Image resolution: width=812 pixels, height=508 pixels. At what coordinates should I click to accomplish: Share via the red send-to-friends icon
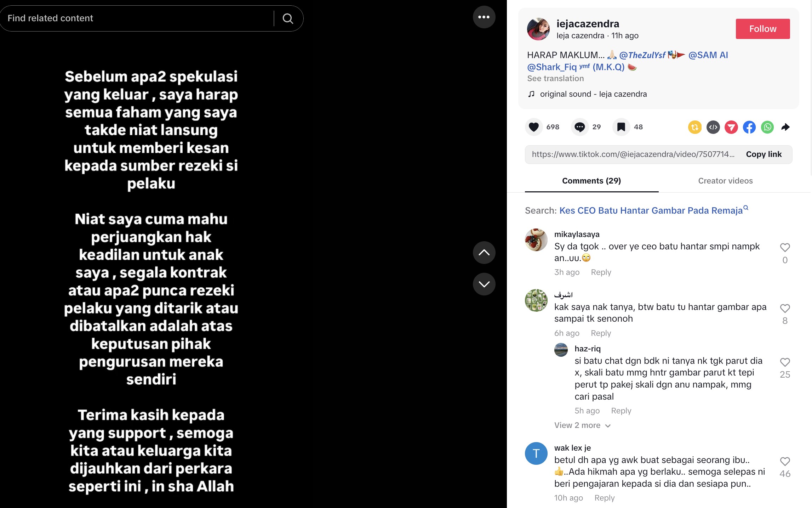point(731,127)
